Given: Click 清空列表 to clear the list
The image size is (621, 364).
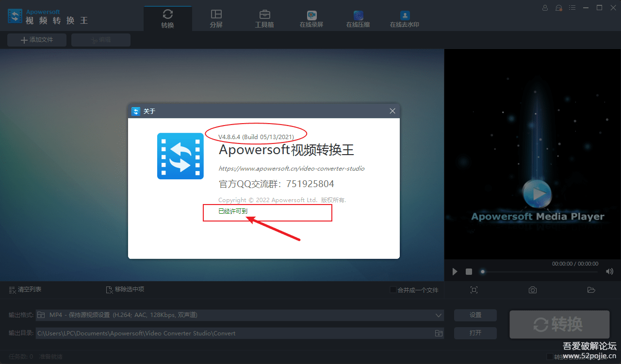Looking at the screenshot, I should [x=25, y=289].
